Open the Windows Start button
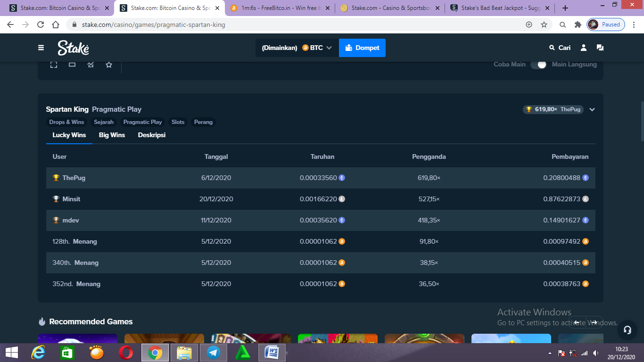 click(x=11, y=353)
